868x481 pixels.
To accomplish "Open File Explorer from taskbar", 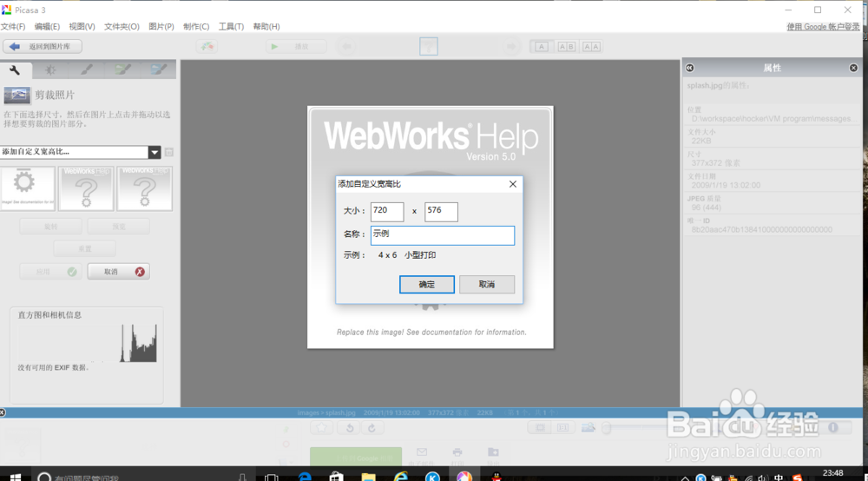I will pos(368,477).
